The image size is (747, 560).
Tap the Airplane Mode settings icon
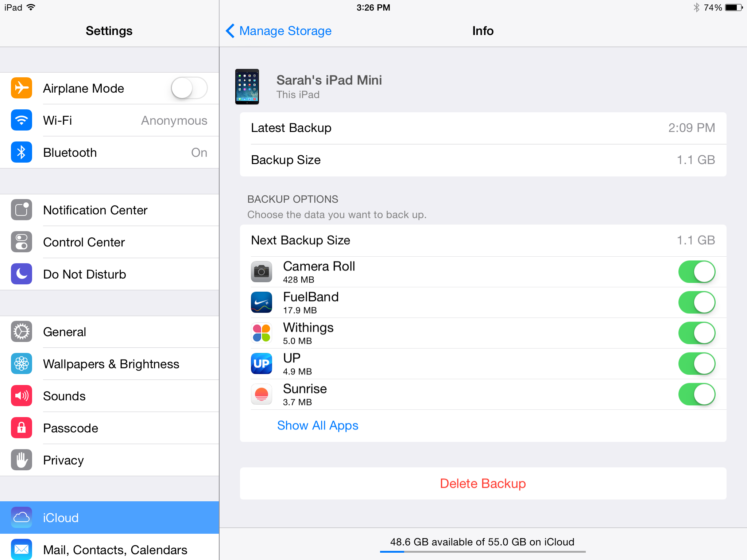22,89
